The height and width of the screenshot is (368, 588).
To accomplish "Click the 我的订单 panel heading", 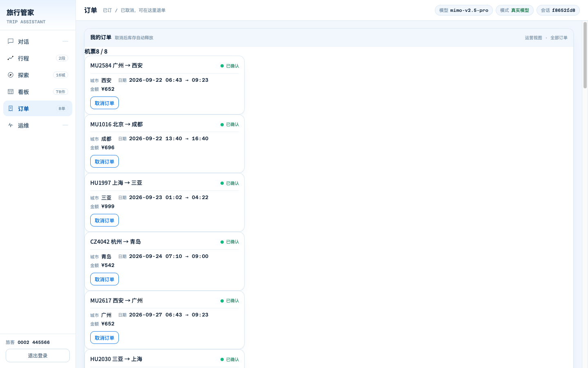I will pyautogui.click(x=101, y=37).
